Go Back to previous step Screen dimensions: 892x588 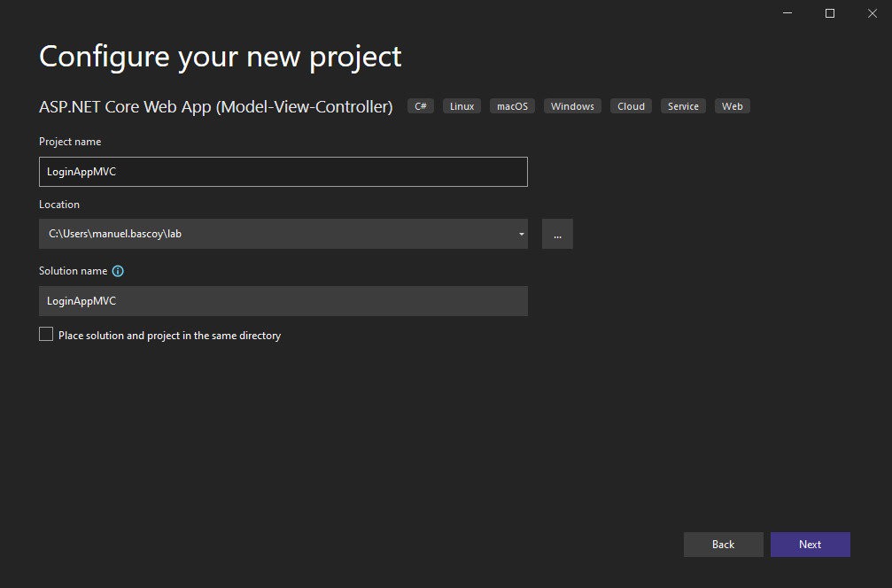point(723,545)
